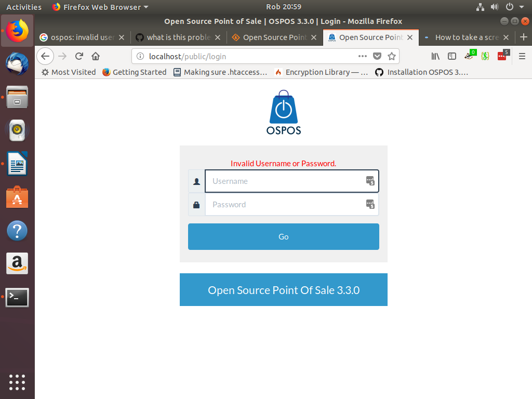Click the Open Source Point Of Sale 3.3.0 banner

tap(283, 290)
